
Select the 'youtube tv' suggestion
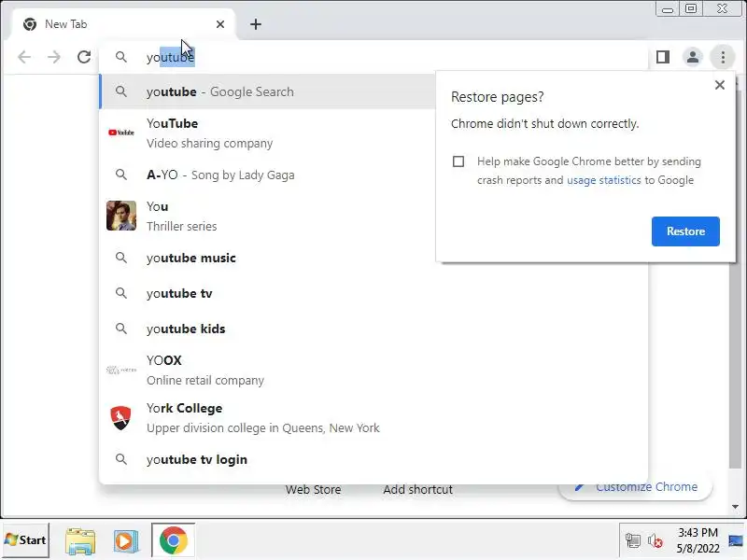[373, 293]
